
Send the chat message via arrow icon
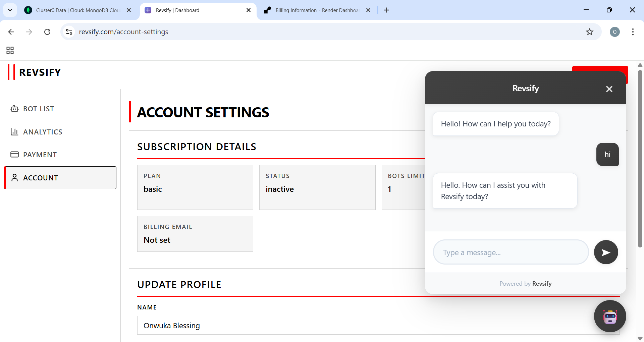pyautogui.click(x=606, y=252)
